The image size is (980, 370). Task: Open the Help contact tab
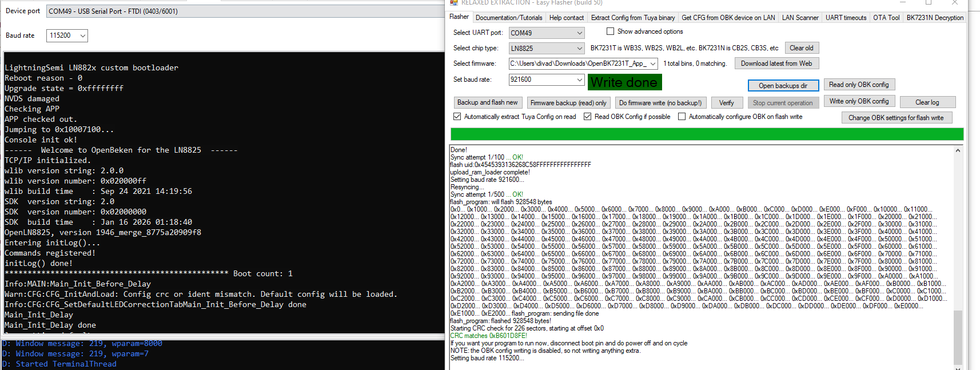567,18
